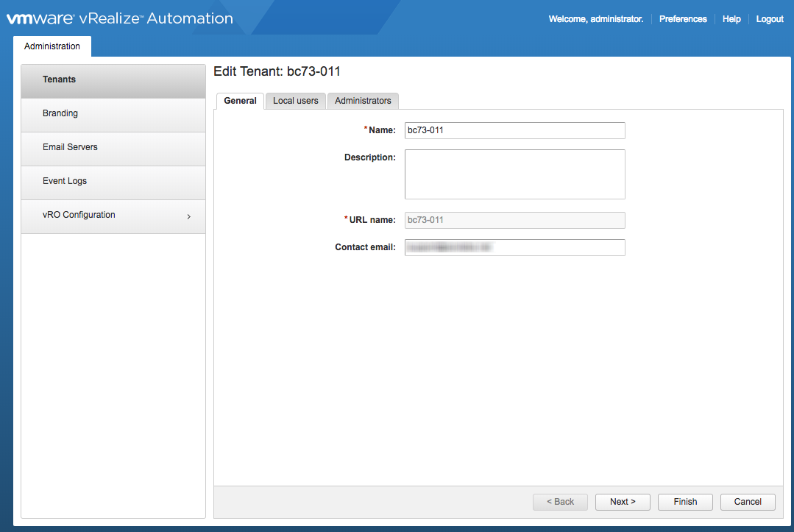This screenshot has height=532, width=794.
Task: Click the Finish button
Action: coord(685,502)
